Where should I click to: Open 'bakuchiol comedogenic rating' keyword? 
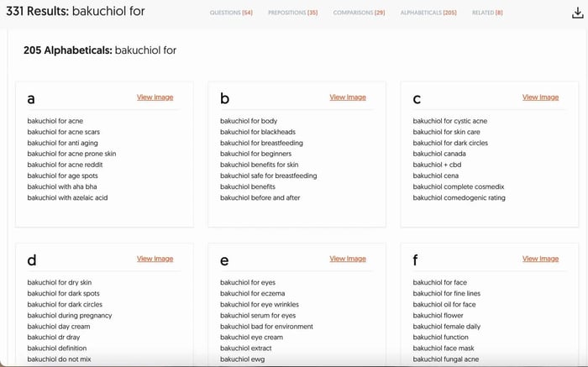coord(459,197)
